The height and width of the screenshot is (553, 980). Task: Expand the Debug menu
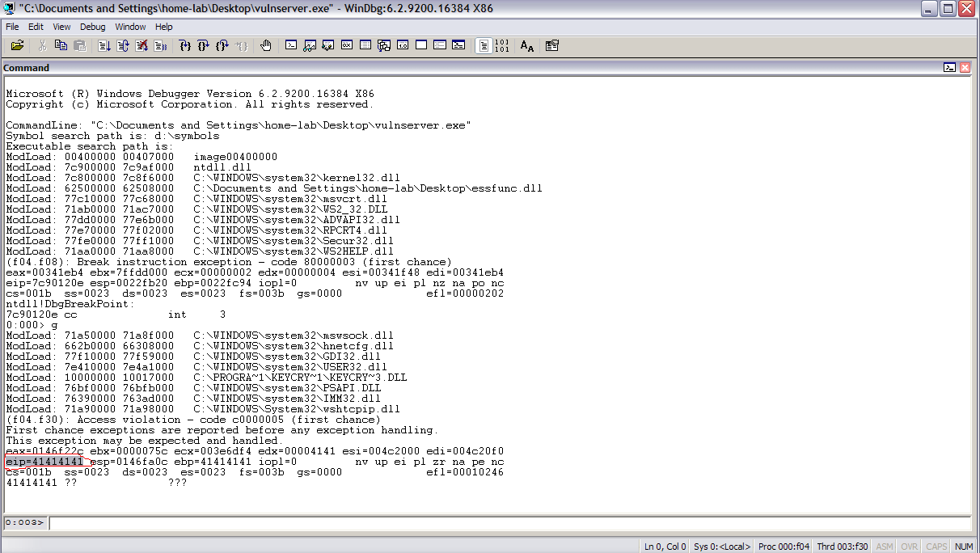point(92,27)
